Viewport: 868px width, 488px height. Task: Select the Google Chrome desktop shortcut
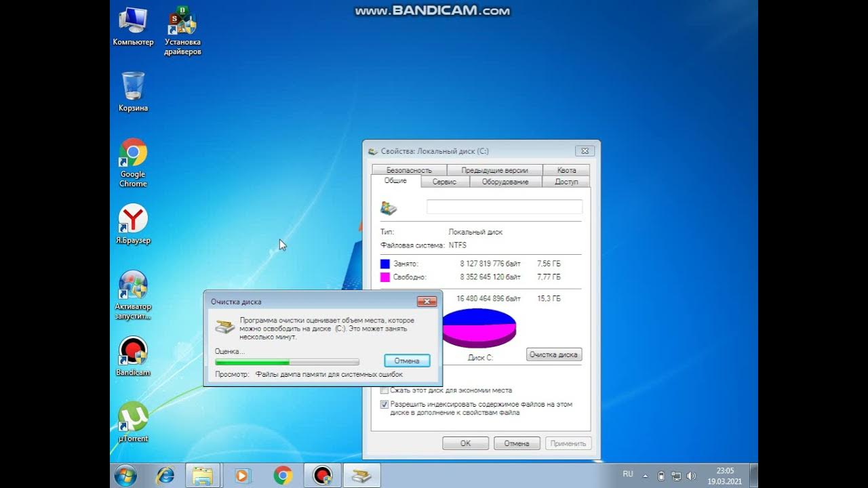[x=133, y=163]
